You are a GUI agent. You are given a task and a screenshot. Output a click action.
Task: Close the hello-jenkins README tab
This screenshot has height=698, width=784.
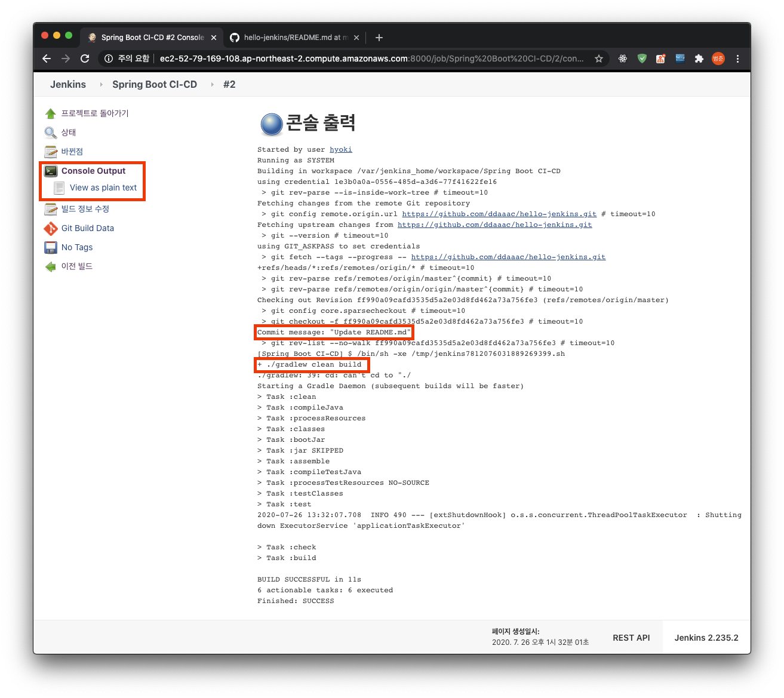356,38
